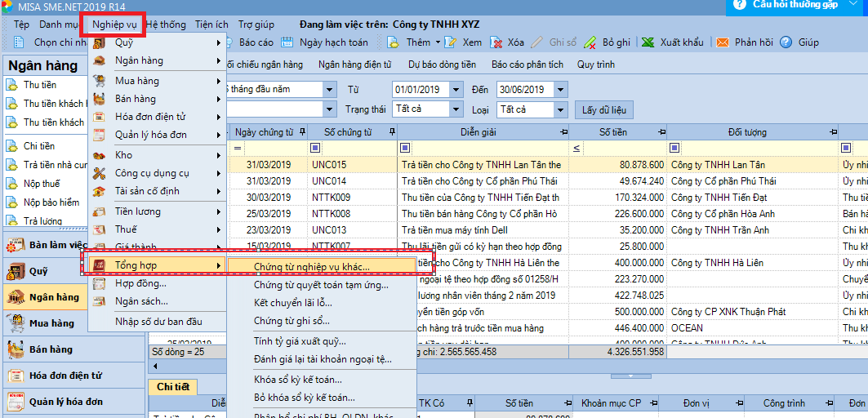Open the Trạng thái dropdown
Screen dimensions: 868x418
456,109
